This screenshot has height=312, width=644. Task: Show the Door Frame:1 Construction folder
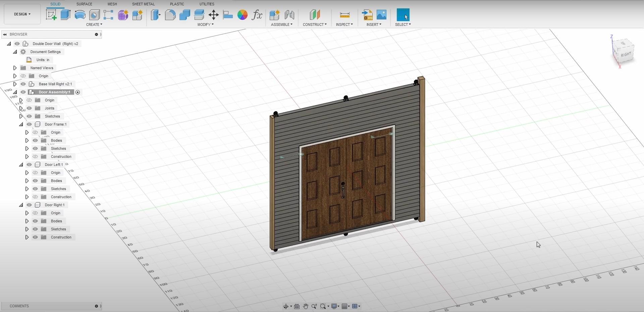(35, 157)
